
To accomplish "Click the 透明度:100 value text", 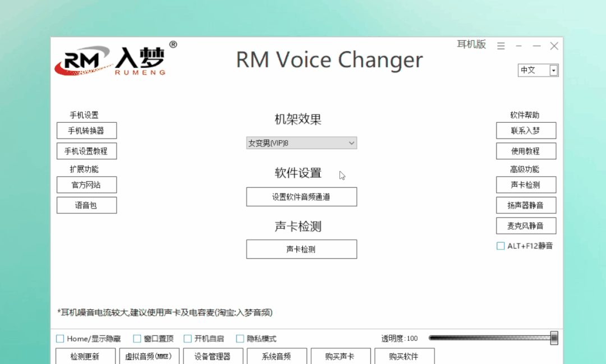I will 400,339.
